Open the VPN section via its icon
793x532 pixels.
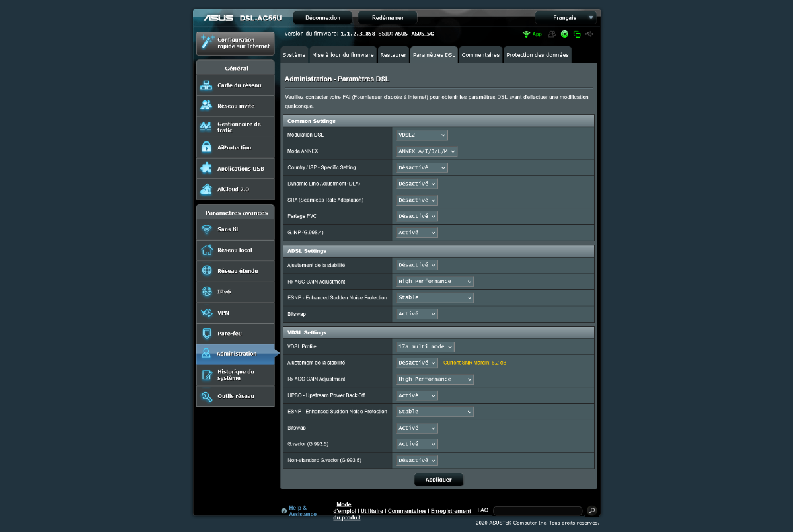(x=206, y=313)
